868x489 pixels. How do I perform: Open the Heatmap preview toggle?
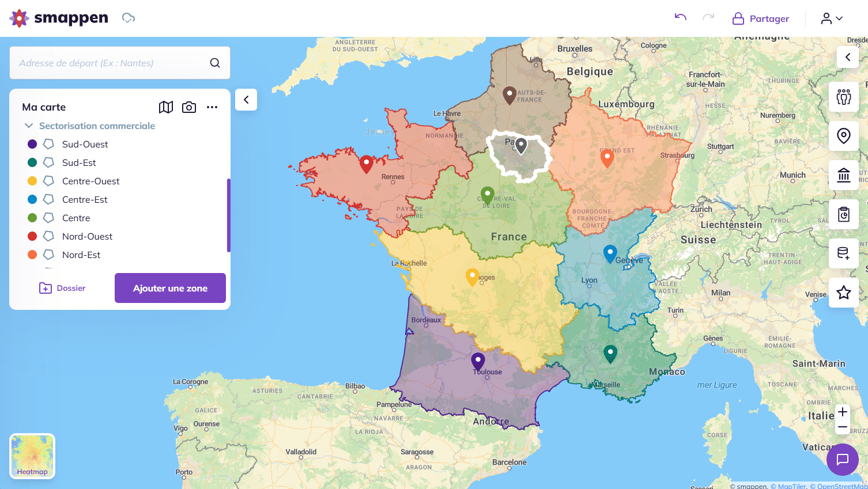(32, 456)
